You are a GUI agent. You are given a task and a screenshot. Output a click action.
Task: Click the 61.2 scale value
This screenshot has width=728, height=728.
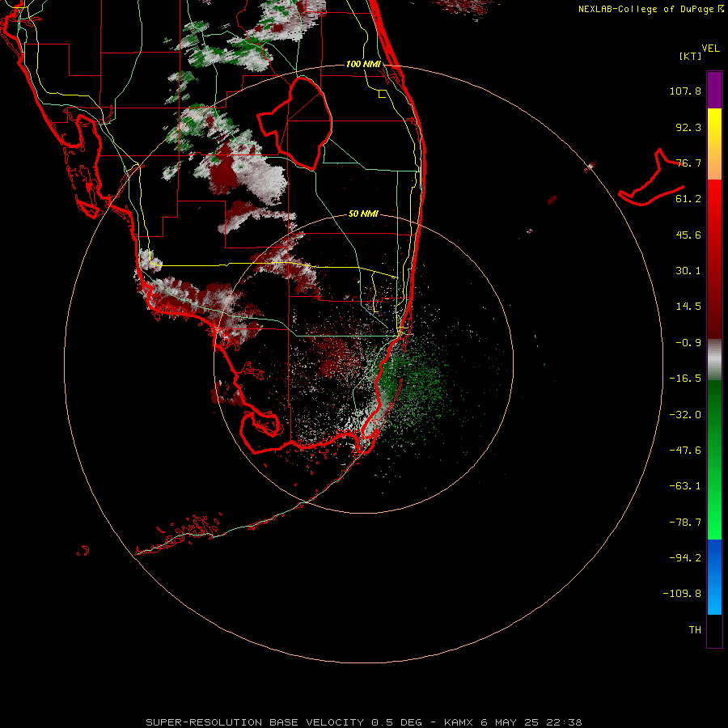(x=688, y=199)
